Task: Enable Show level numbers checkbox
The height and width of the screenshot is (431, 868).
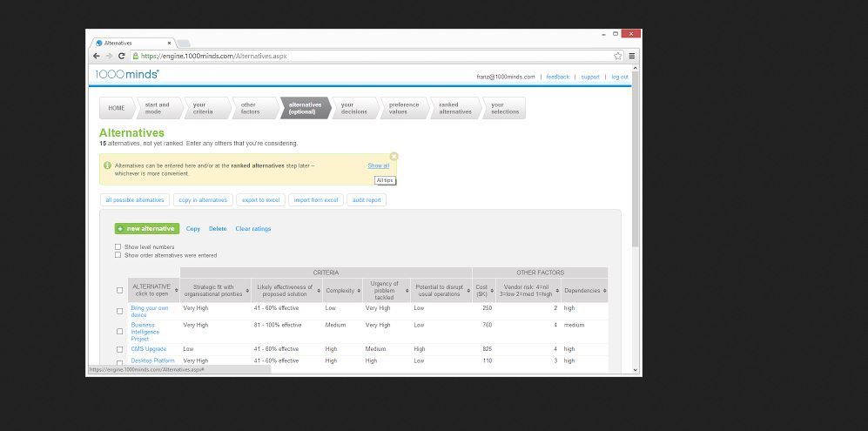Action: point(118,247)
